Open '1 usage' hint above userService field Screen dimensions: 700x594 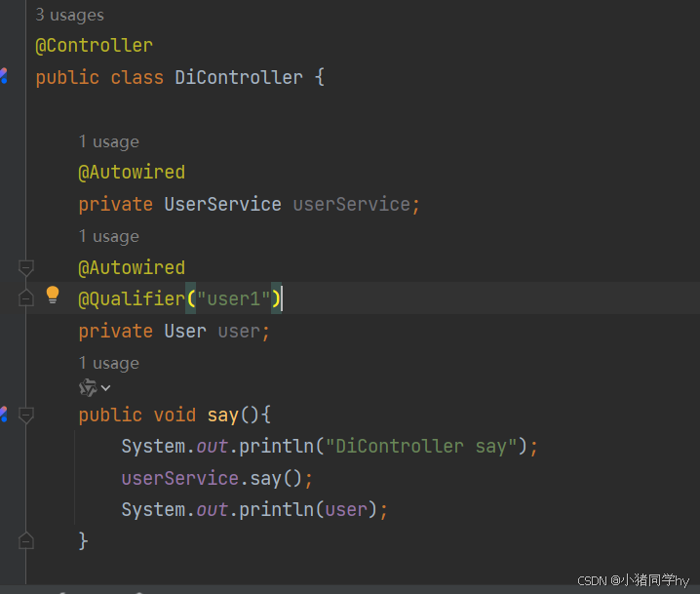click(x=109, y=142)
